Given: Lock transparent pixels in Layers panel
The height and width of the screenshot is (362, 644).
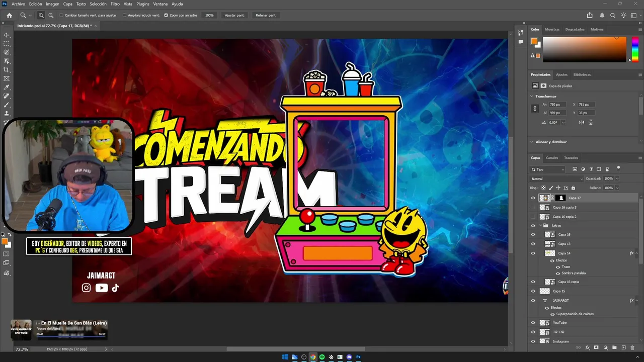Looking at the screenshot, I should click(x=543, y=188).
